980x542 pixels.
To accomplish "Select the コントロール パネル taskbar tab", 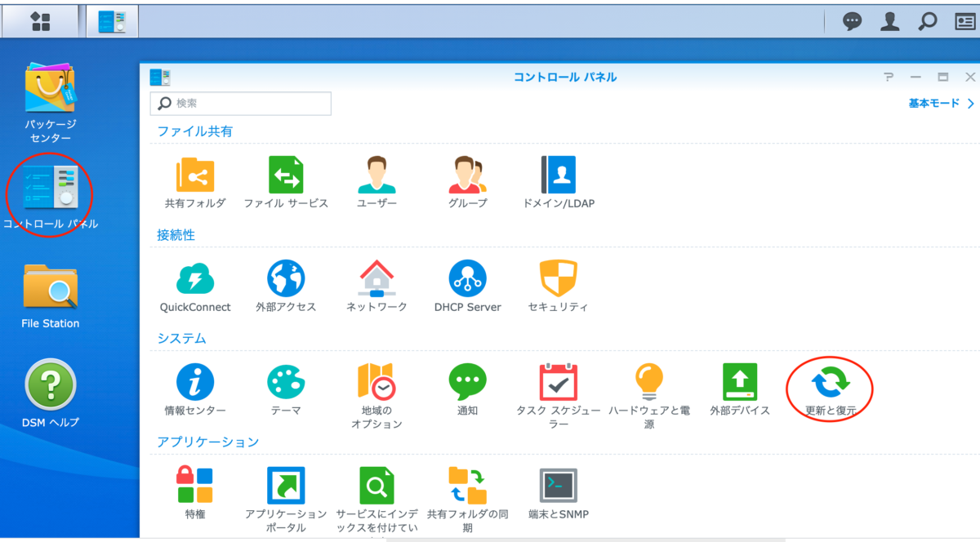I will (112, 20).
